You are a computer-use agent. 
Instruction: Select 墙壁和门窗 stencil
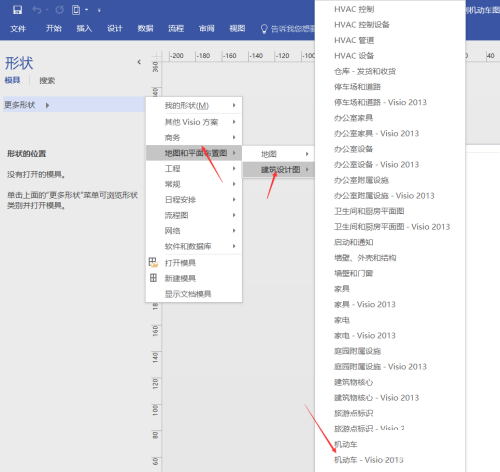tap(354, 273)
